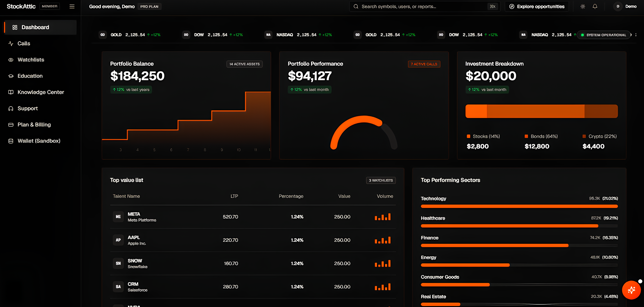Select the CRM row ticker badge
644x307 pixels.
pyautogui.click(x=118, y=287)
